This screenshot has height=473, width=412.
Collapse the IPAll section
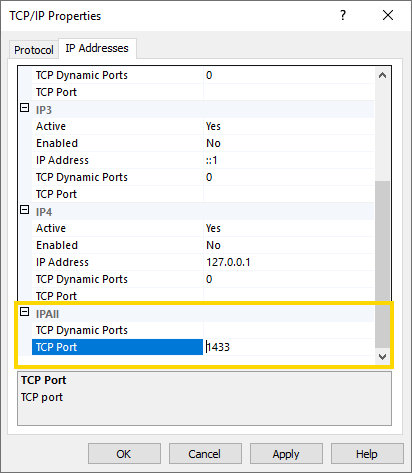[x=25, y=312]
